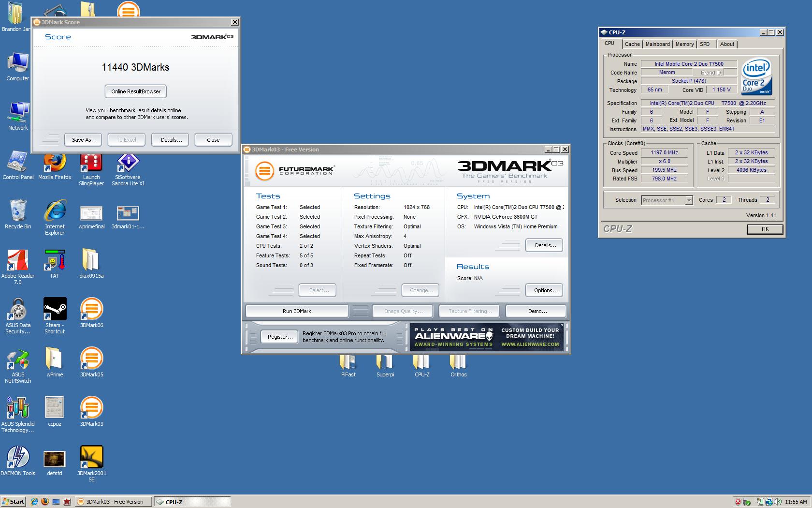The height and width of the screenshot is (508, 812).
Task: Select CPU-Z taskbar button
Action: pyautogui.click(x=192, y=502)
